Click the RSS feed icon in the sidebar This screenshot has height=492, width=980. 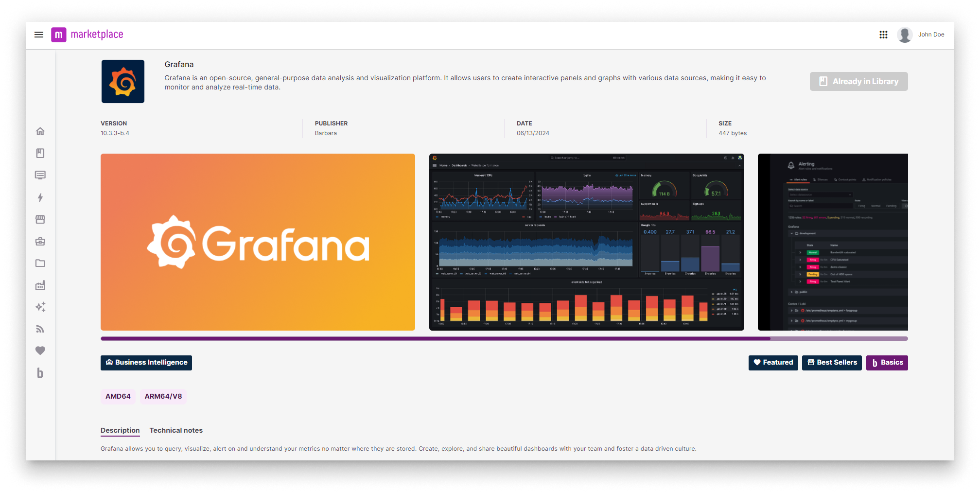(40, 329)
